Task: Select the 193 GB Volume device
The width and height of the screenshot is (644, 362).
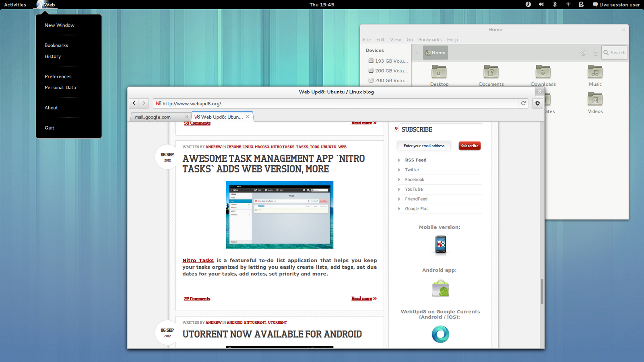Action: (x=388, y=61)
